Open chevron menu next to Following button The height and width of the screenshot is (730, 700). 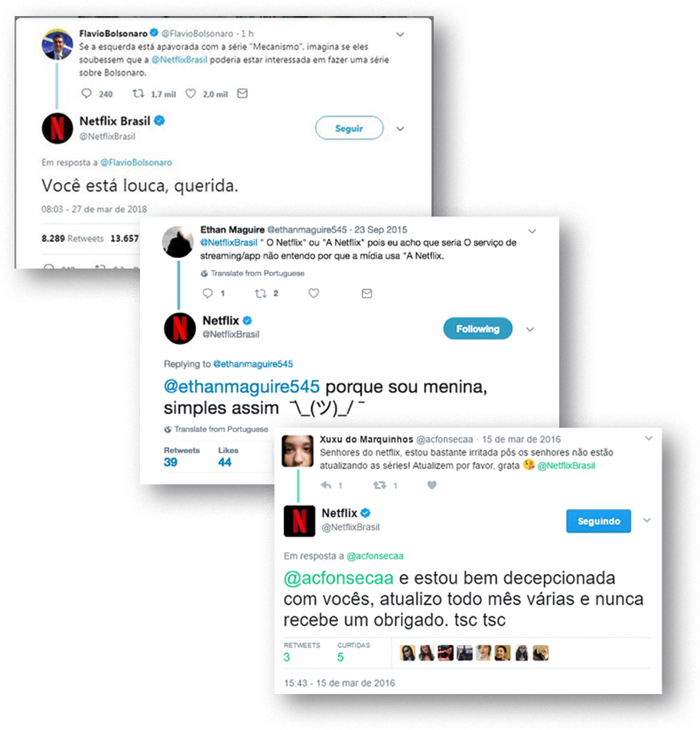click(x=530, y=329)
